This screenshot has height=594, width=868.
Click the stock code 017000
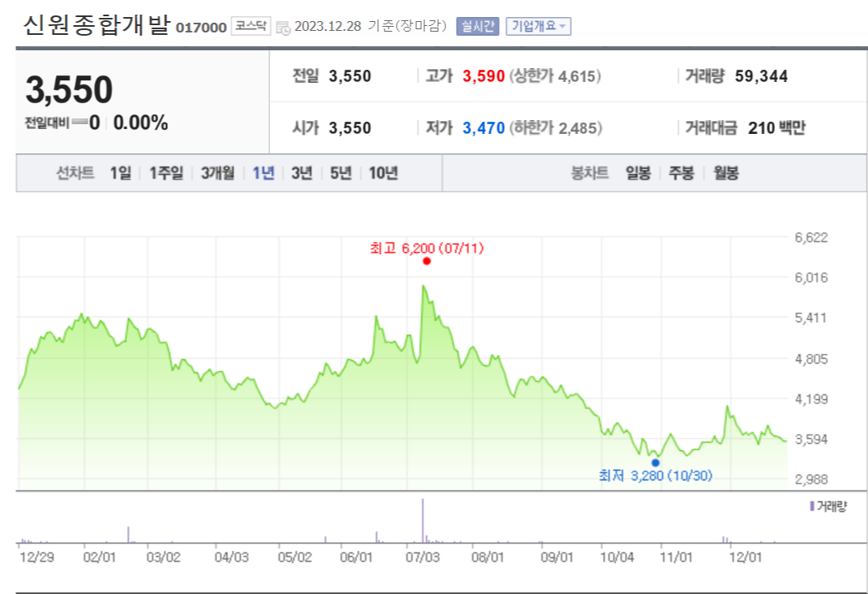[x=201, y=27]
